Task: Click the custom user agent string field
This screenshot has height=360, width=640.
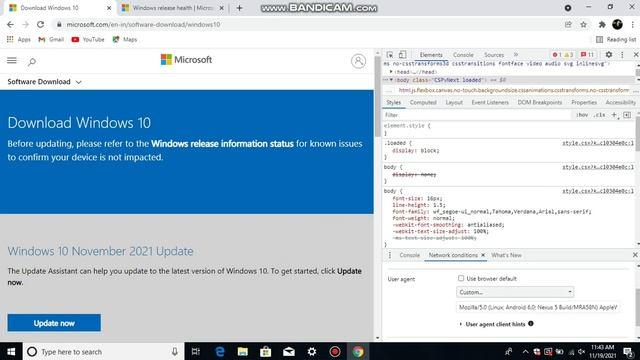Action: coord(538,307)
